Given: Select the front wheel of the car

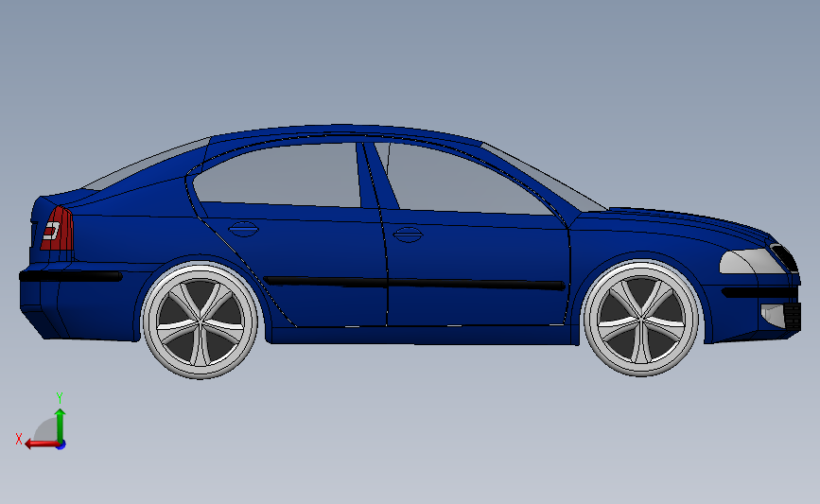Looking at the screenshot, I should (x=641, y=319).
